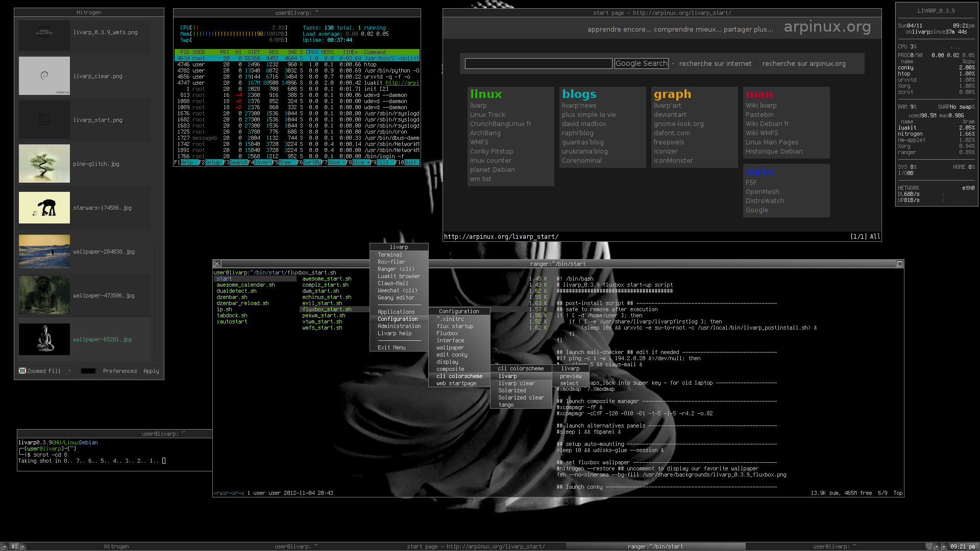
Task: Open Rox-filer from livarp menu
Action: coord(399,262)
